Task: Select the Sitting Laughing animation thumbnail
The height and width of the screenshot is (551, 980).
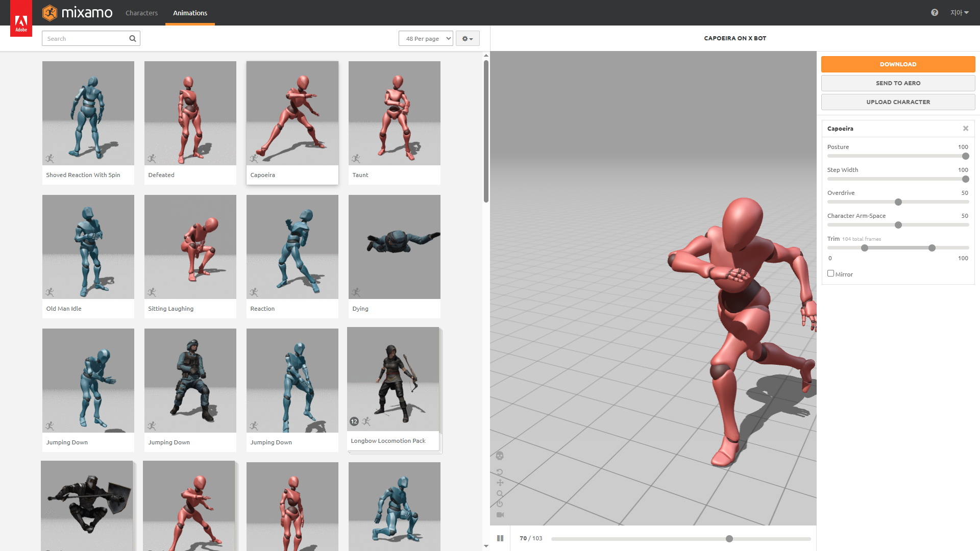Action: tap(190, 247)
